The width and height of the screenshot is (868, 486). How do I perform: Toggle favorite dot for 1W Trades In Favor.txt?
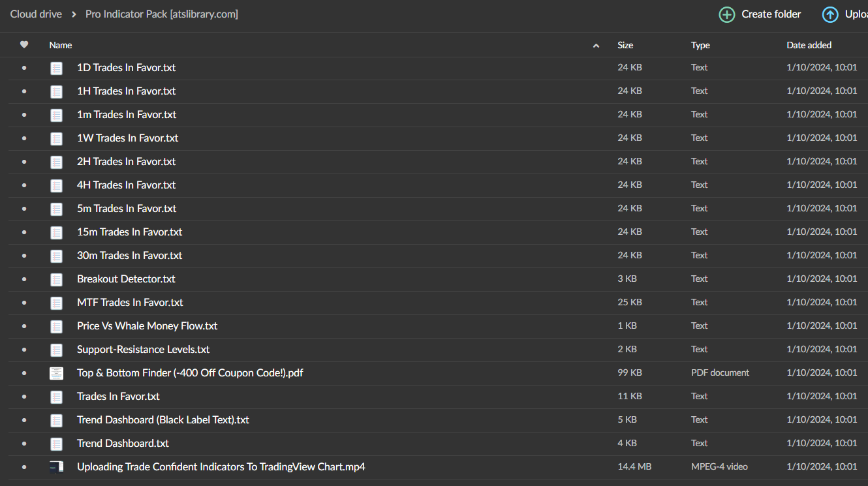24,138
